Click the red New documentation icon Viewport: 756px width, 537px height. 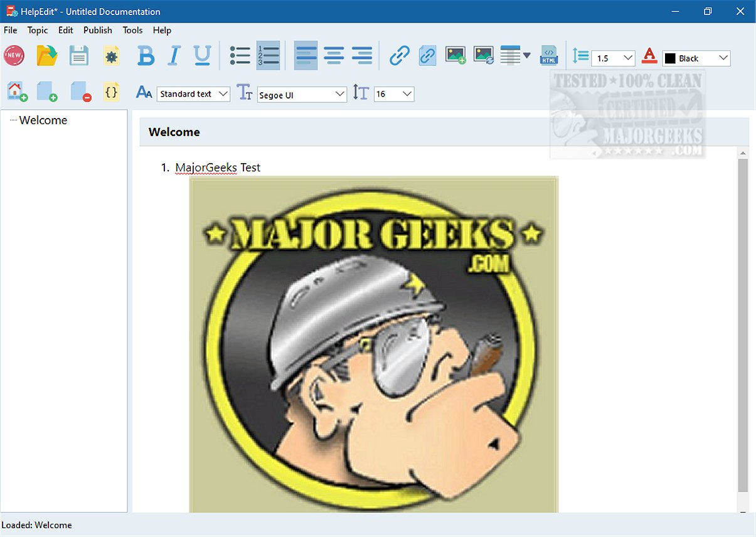pos(14,56)
